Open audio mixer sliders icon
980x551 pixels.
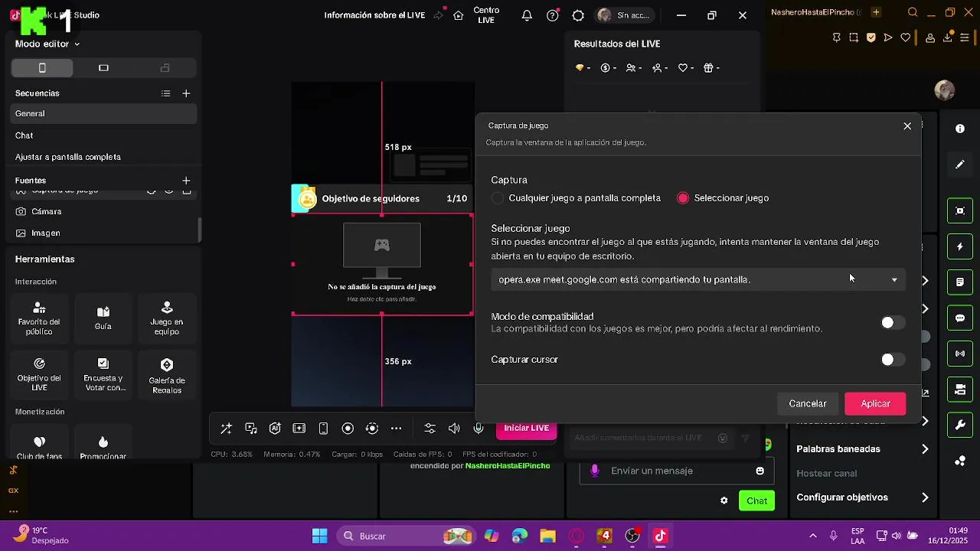coord(430,429)
